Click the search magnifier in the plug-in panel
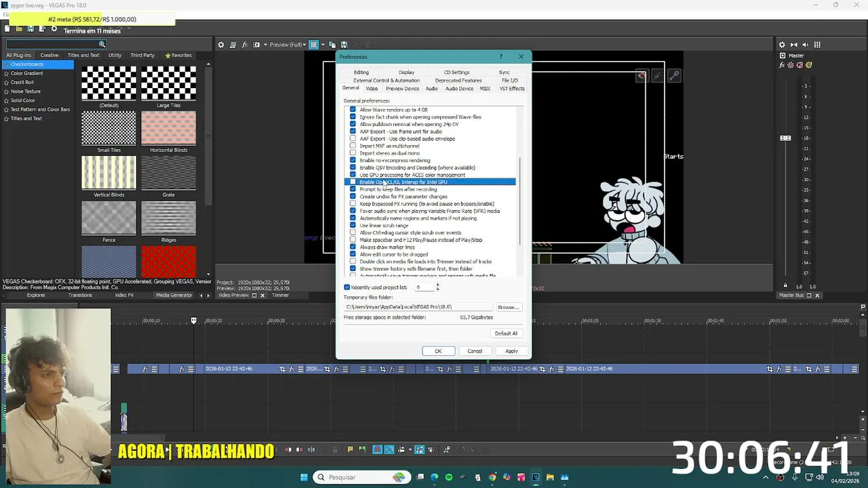This screenshot has height=488, width=868. pos(102,45)
